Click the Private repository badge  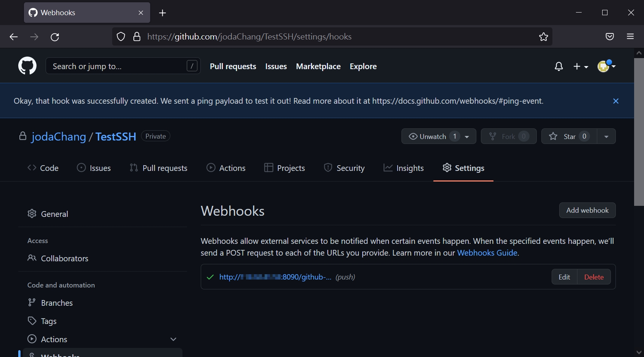point(155,136)
